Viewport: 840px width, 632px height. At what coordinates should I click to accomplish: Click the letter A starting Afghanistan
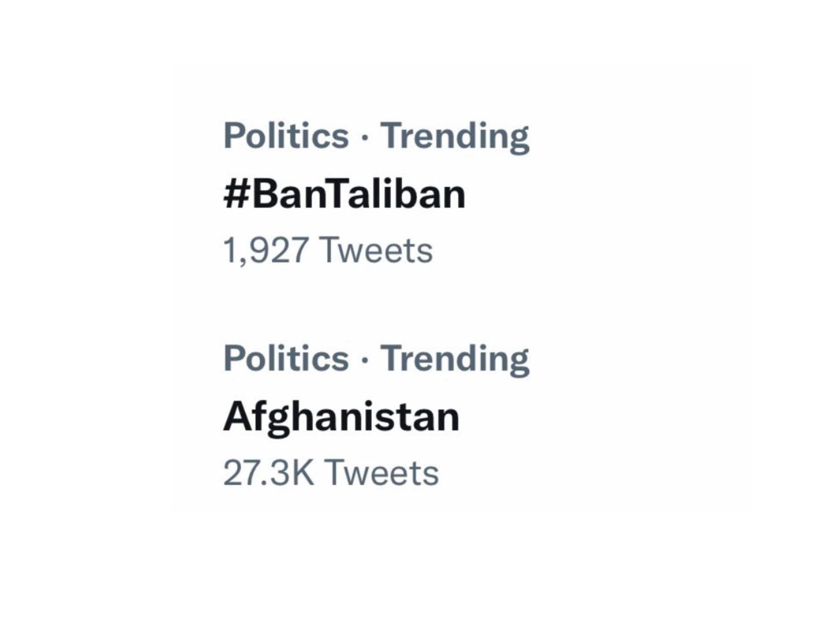(x=236, y=416)
